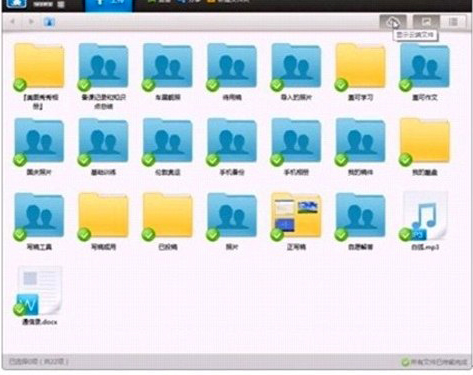Click the small menu icon beside the logo
This screenshot has width=473, height=375.
(61, 4)
